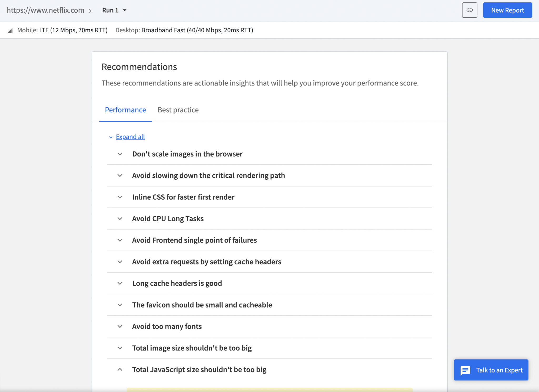539x392 pixels.
Task: Expand 'Avoid slowing down the critical rendering path'
Action: click(x=120, y=175)
